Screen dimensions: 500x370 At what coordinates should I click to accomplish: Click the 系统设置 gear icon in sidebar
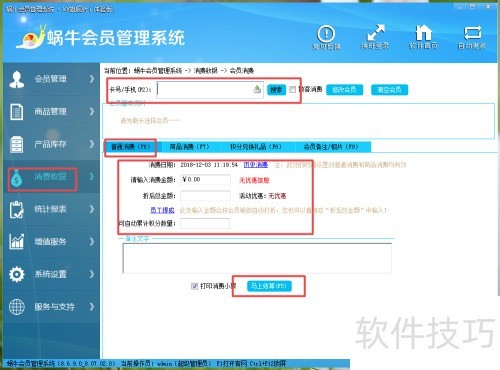pyautogui.click(x=17, y=274)
